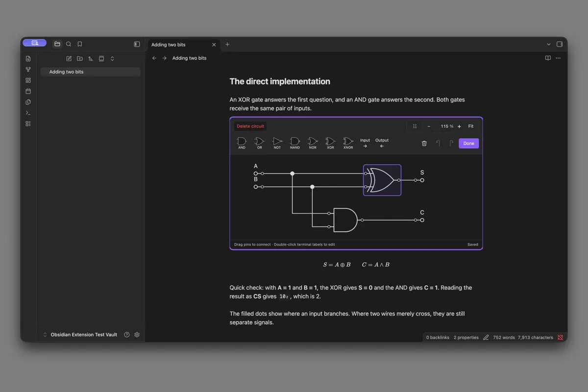Select the XNOR gate tool
The image size is (588, 392).
coord(348,143)
